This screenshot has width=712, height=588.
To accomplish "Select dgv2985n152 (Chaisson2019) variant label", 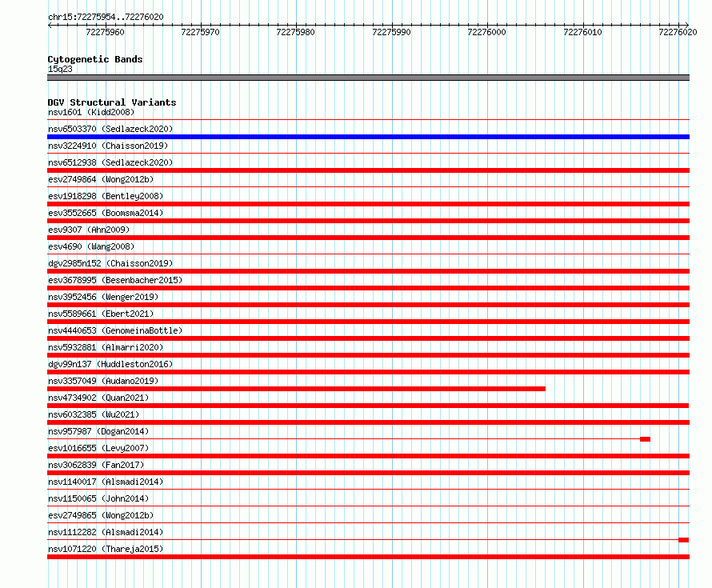I will pos(110,263).
